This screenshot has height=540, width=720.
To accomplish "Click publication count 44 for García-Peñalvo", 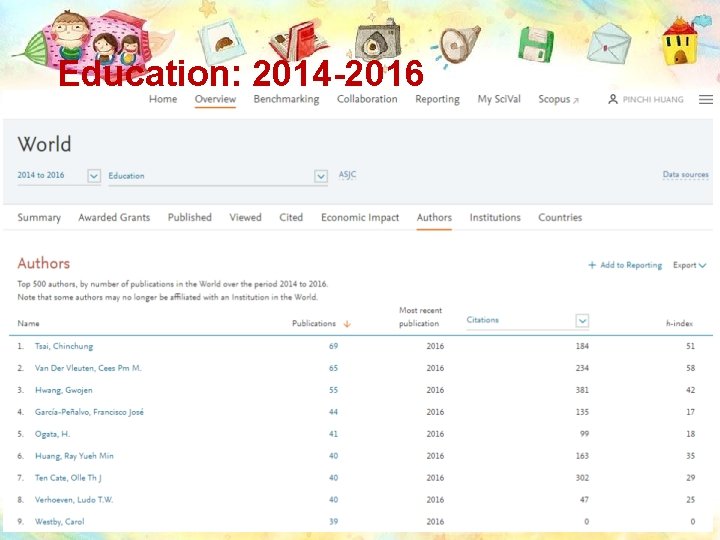I will (x=333, y=412).
